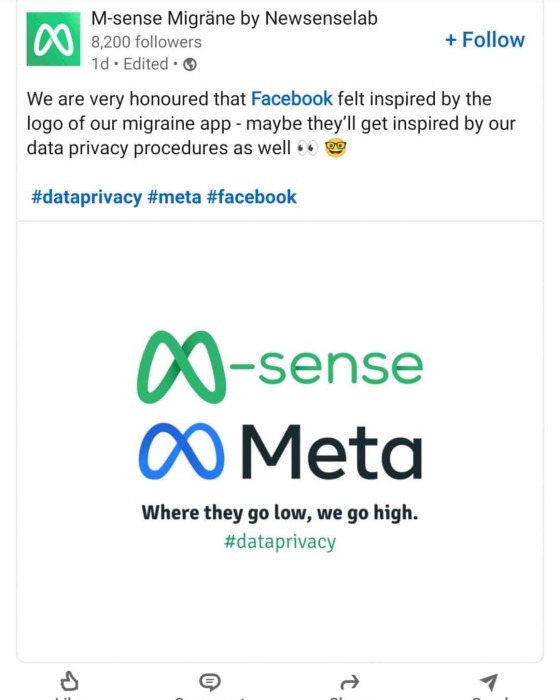Open the #dataprivacy hashtag
The height and width of the screenshot is (700, 560).
pyautogui.click(x=87, y=197)
